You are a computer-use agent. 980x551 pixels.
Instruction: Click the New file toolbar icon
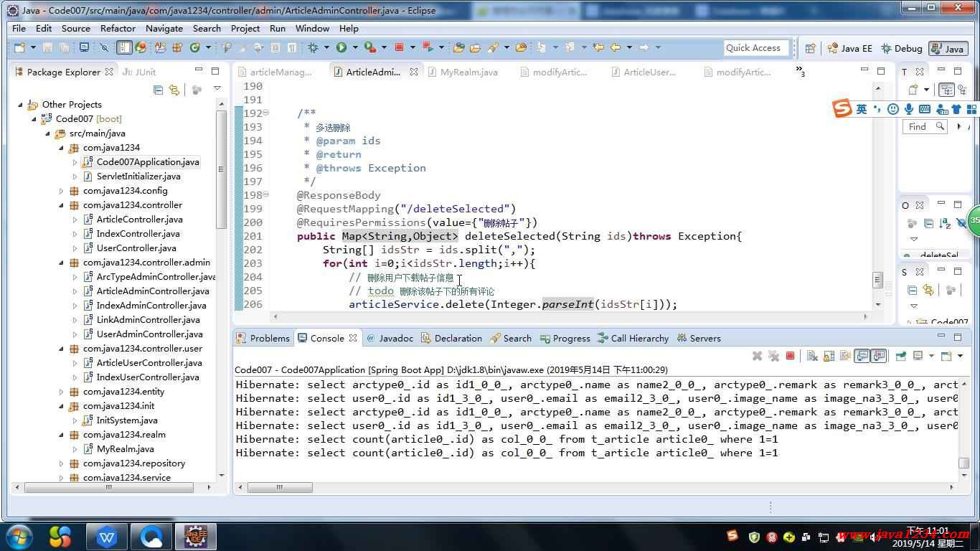coord(19,47)
